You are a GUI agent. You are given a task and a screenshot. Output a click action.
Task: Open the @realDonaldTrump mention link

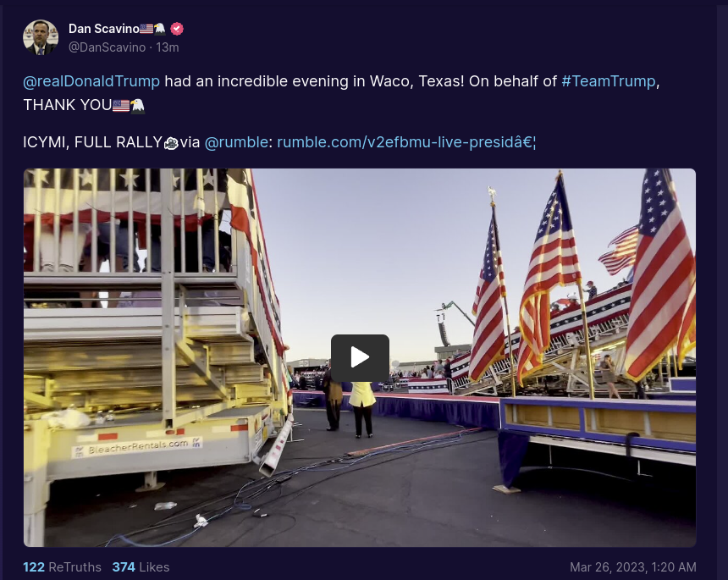[x=91, y=81]
